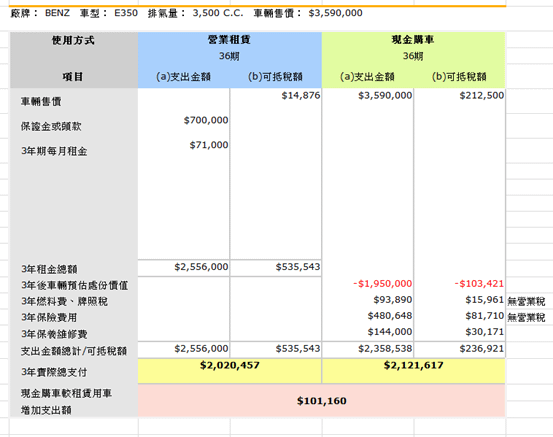Image resolution: width=553 pixels, height=437 pixels.
Task: Select the red -$1,950,000 residual value cell
Action: click(368, 284)
